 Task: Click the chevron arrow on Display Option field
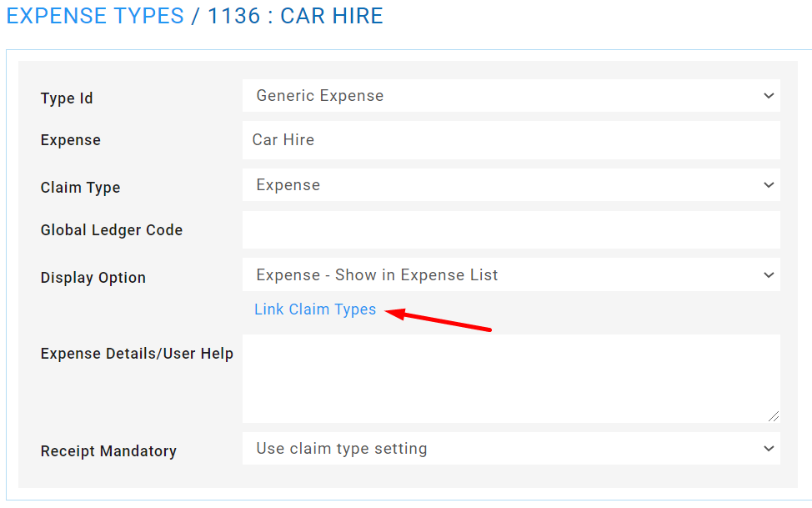tap(769, 275)
